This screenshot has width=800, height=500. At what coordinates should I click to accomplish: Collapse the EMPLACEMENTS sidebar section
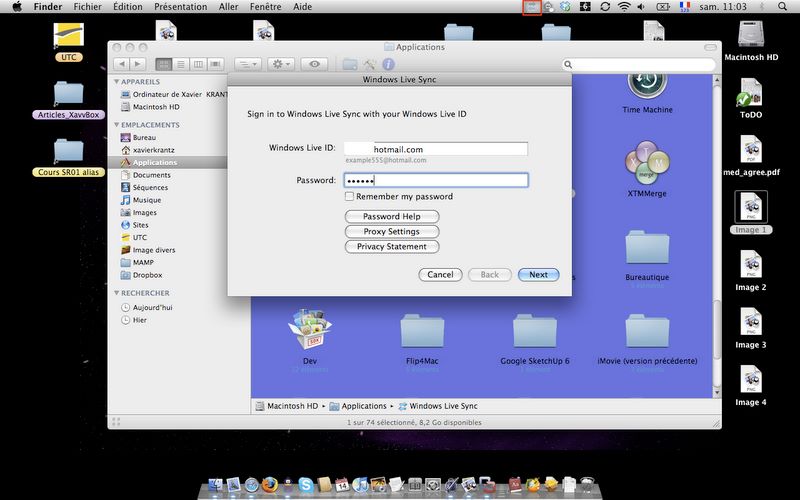pos(117,125)
